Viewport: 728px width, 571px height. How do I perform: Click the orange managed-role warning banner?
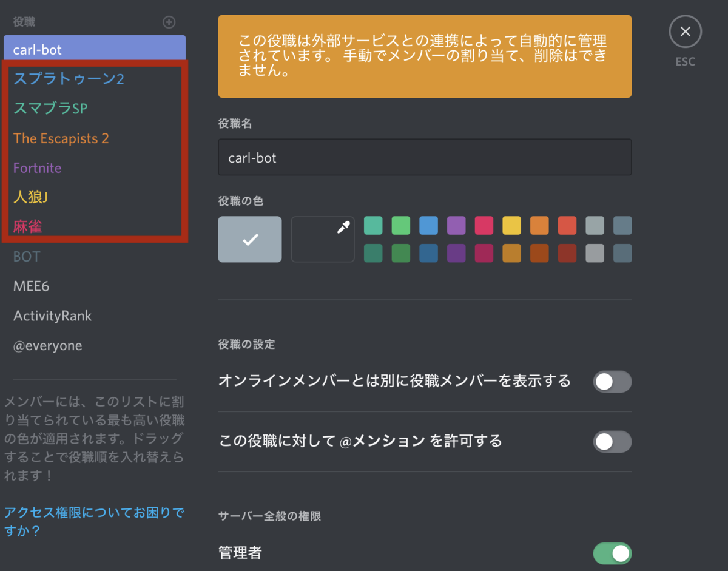coord(425,56)
